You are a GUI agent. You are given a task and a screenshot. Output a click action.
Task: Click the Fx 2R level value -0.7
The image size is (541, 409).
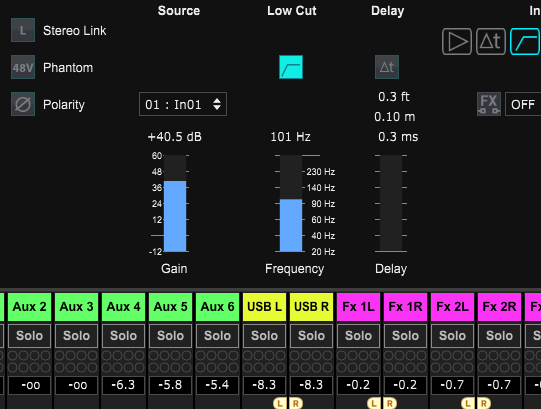point(499,385)
